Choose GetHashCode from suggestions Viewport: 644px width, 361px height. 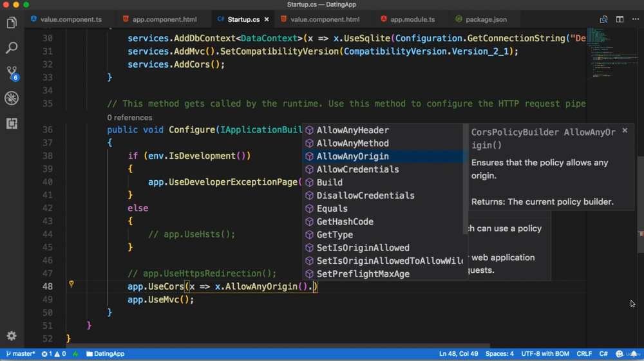pos(384,222)
